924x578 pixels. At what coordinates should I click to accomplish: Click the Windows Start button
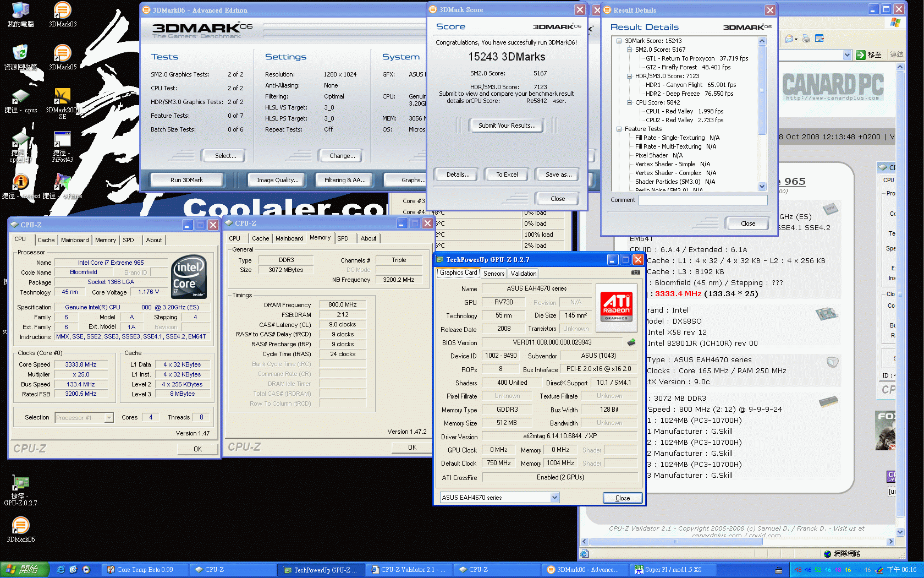click(x=25, y=570)
